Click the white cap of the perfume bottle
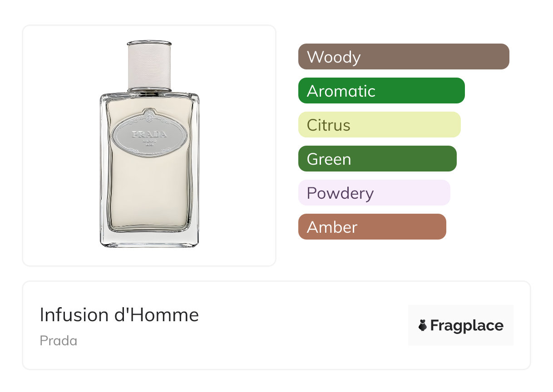 point(149,64)
